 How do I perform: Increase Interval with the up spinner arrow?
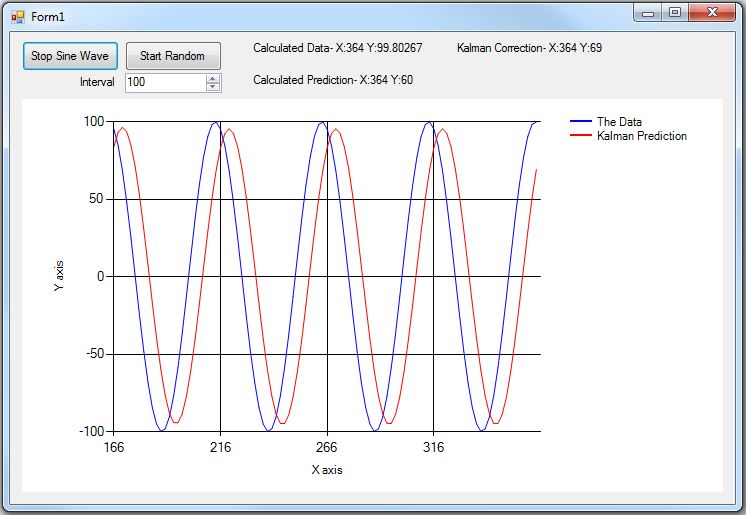click(x=213, y=79)
